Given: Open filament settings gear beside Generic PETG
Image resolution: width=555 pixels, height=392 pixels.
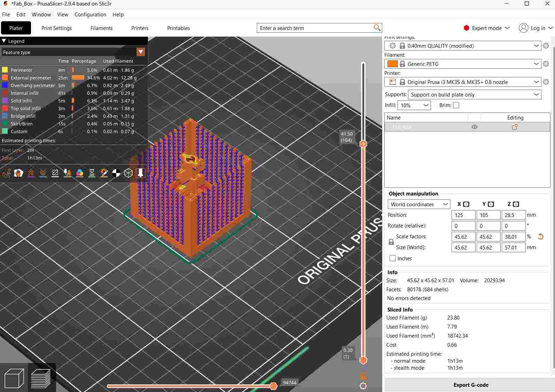Looking at the screenshot, I should pos(546,64).
